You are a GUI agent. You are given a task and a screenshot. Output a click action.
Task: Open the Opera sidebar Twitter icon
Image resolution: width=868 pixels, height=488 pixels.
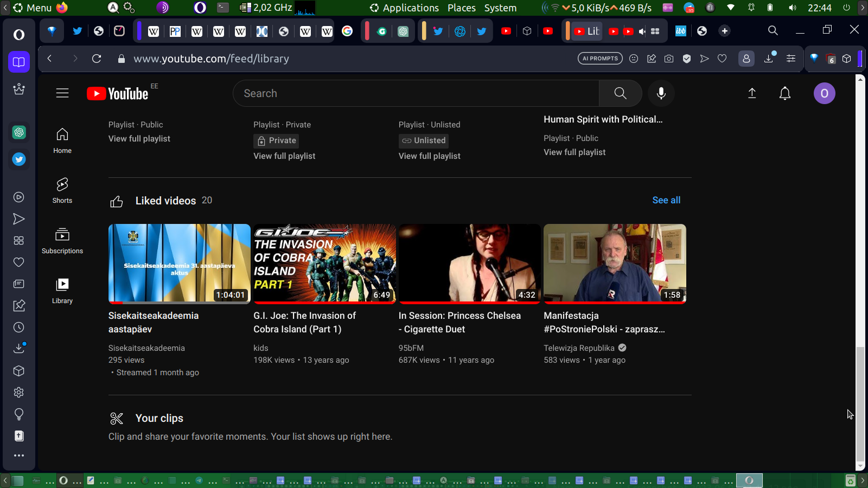pos(19,159)
